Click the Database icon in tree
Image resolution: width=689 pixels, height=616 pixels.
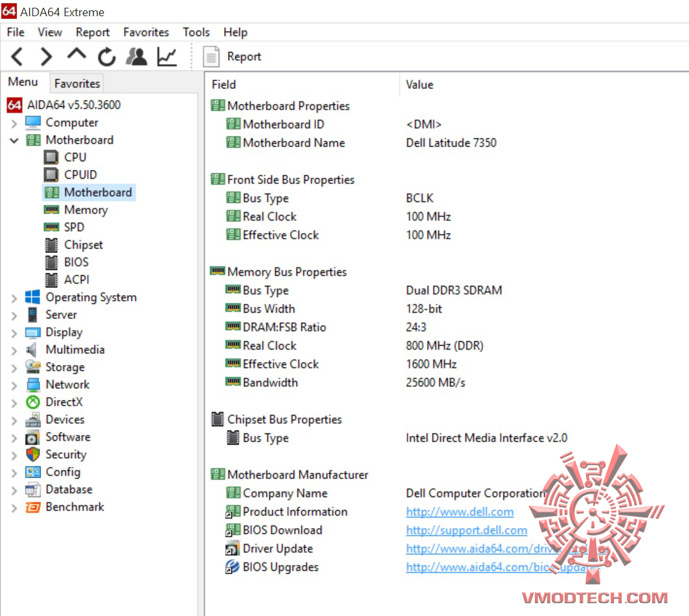tap(33, 490)
